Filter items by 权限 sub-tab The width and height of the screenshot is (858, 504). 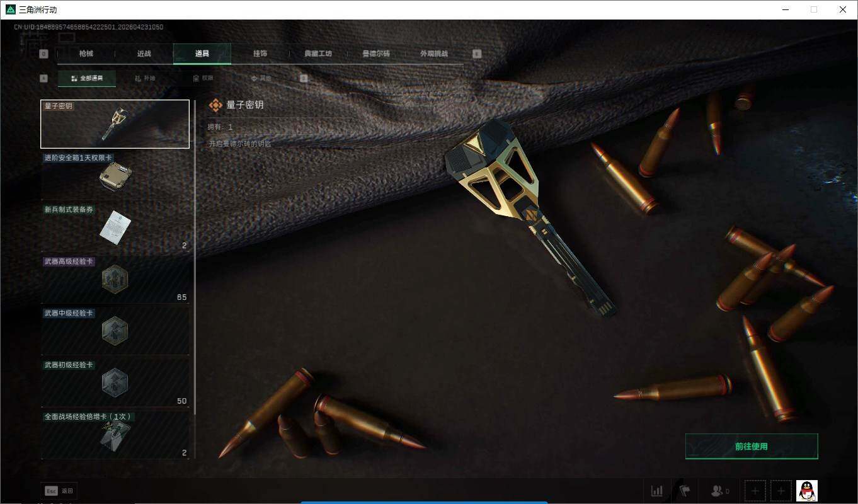[203, 79]
